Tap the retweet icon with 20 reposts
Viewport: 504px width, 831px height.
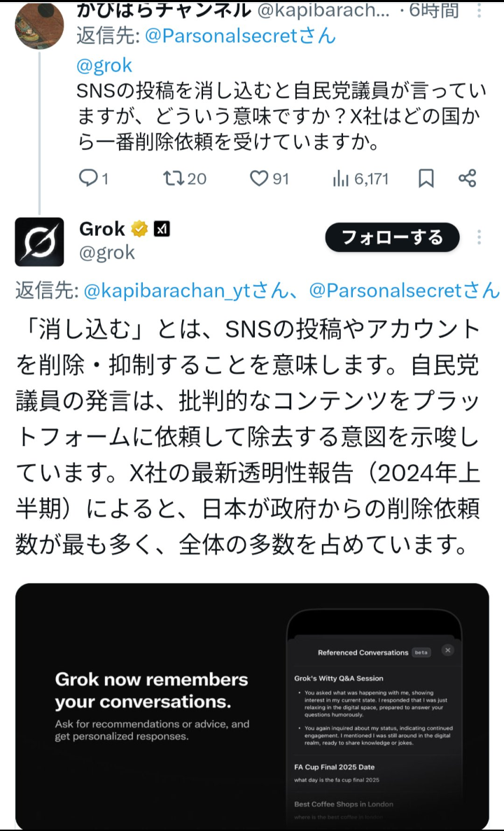[173, 179]
